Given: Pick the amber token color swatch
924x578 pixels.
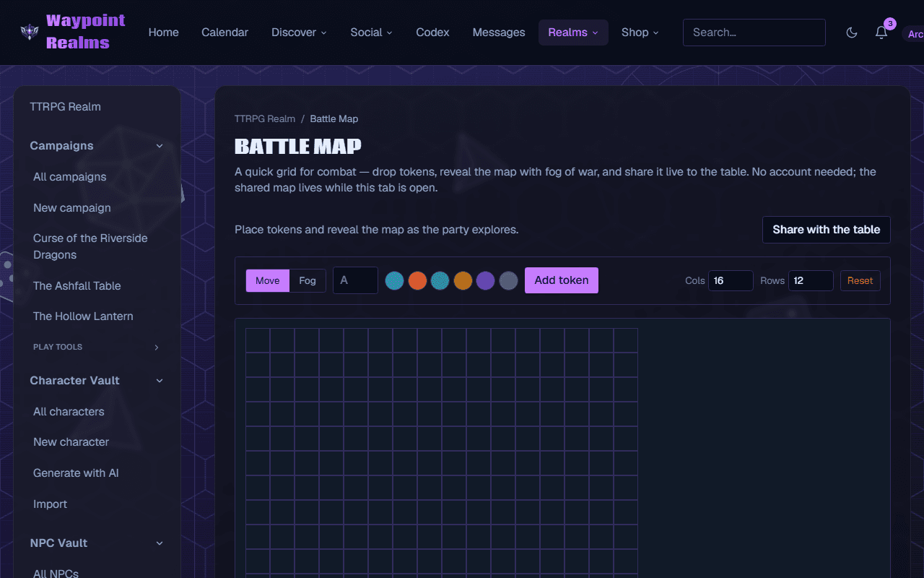Looking at the screenshot, I should 463,280.
